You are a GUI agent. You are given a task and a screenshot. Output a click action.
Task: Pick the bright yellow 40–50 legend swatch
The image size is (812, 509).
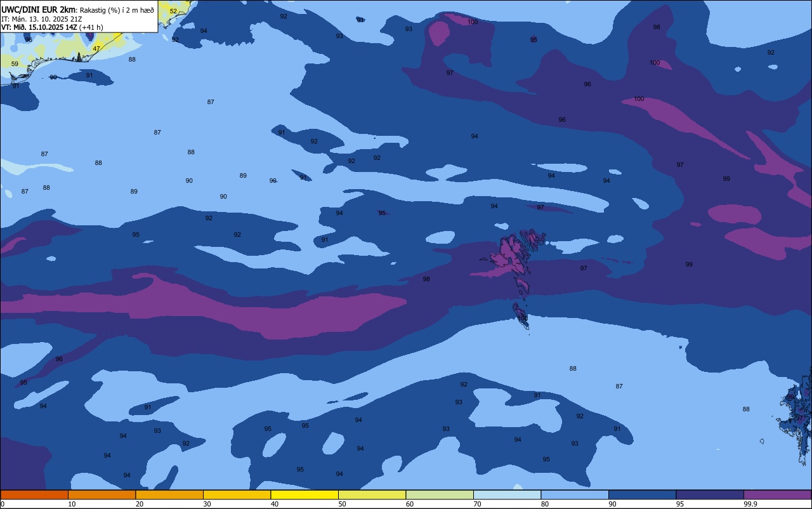[x=304, y=494]
